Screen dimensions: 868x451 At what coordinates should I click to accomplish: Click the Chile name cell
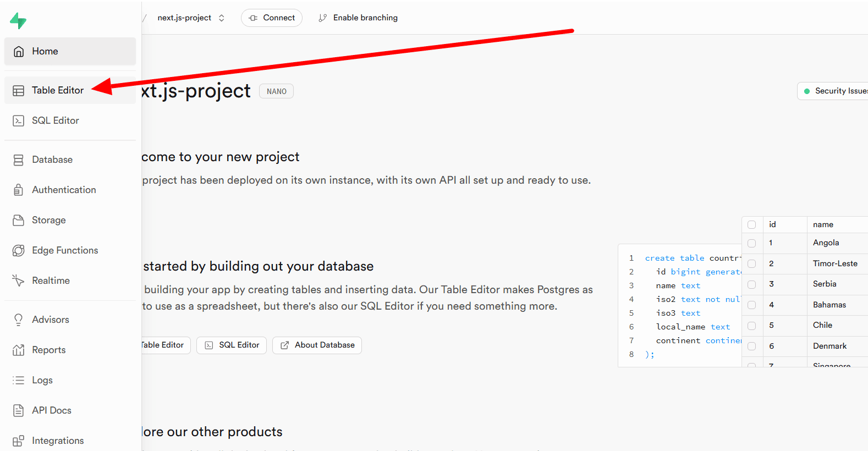[838, 326]
